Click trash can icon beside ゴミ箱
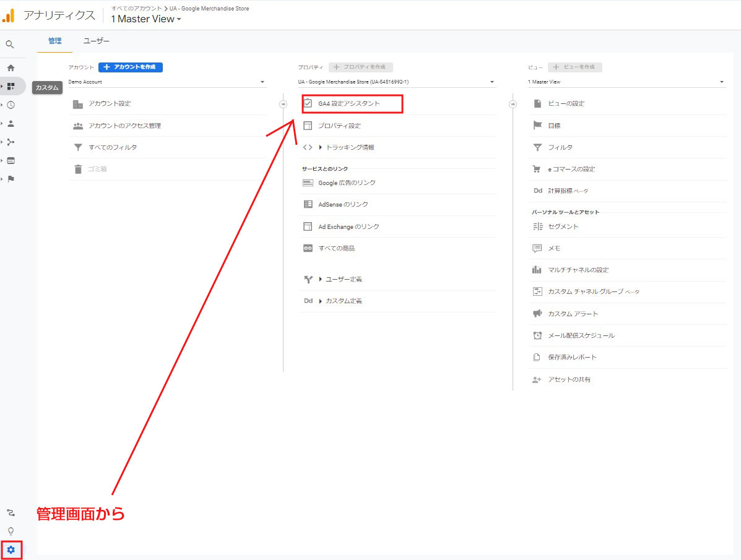The image size is (741, 560). pyautogui.click(x=78, y=169)
